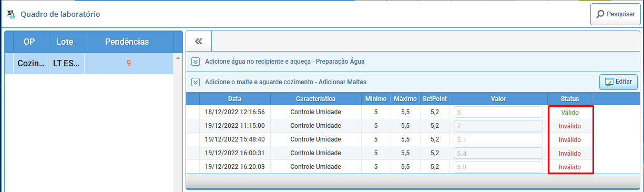The height and width of the screenshot is (192, 644).
Task: Click the Valor field containing 7
Action: pyautogui.click(x=498, y=126)
